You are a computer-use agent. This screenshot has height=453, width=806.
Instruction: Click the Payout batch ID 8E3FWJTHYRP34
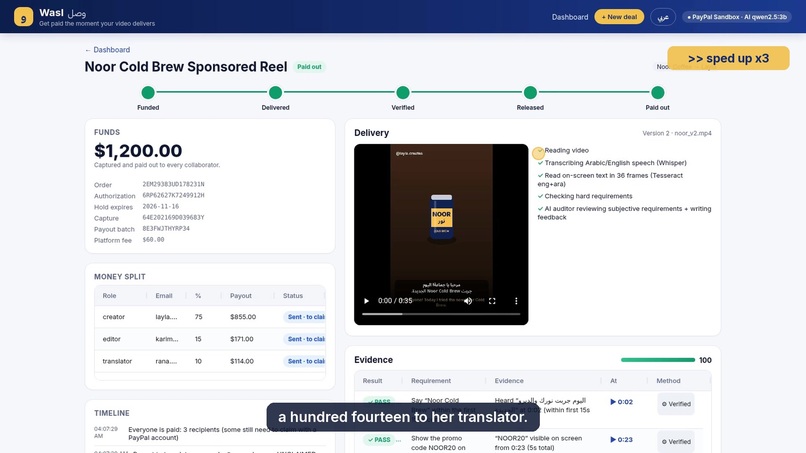tap(166, 228)
